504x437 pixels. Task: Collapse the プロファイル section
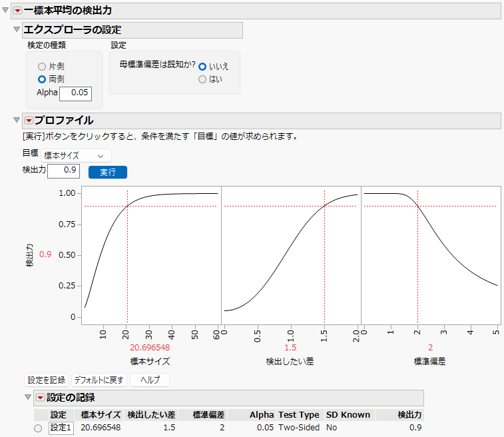[x=17, y=120]
